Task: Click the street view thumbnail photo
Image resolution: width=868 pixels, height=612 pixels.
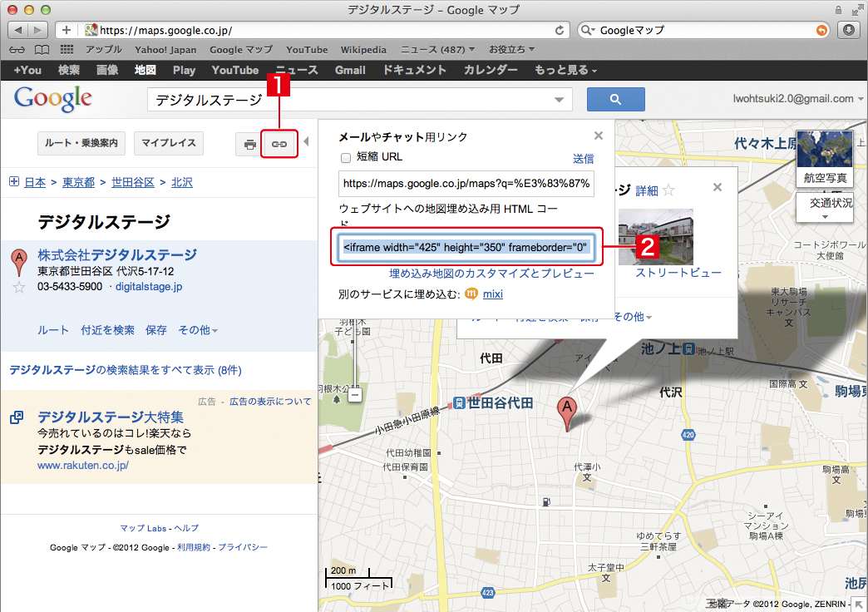Action: [x=656, y=236]
